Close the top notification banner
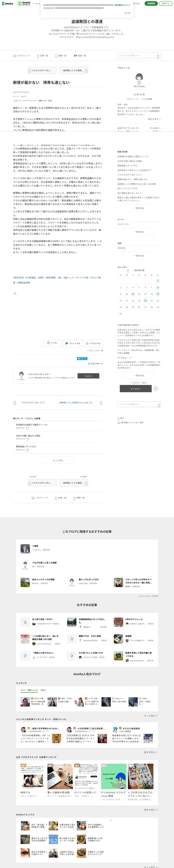The image size is (174, 868). (x=128, y=13)
